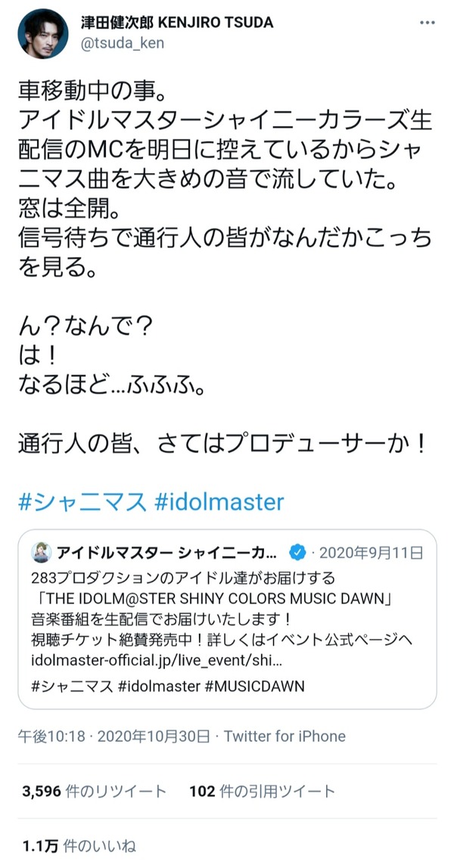Follow the #シャニマス hashtag in main tweet
The image size is (454, 868).
click(x=83, y=501)
